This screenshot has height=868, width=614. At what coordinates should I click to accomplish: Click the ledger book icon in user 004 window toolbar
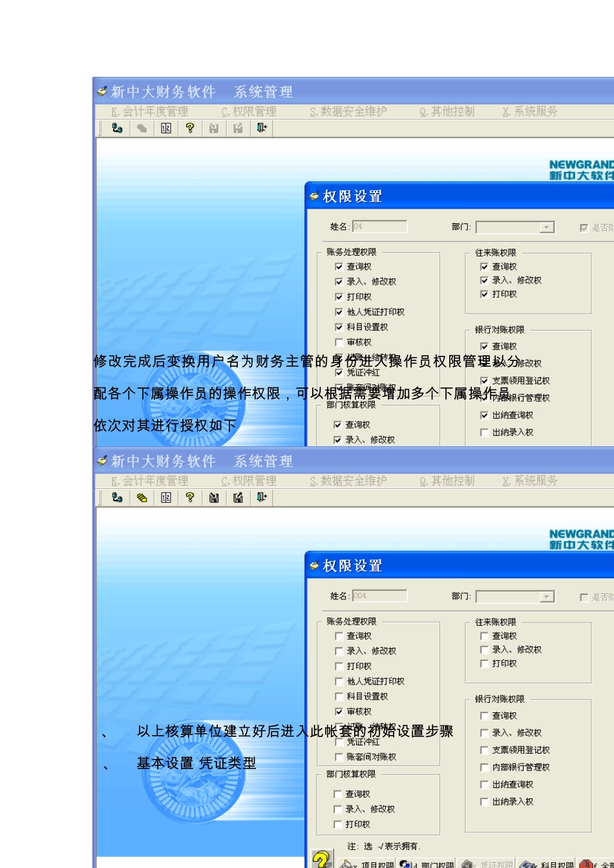pyautogui.click(x=166, y=498)
